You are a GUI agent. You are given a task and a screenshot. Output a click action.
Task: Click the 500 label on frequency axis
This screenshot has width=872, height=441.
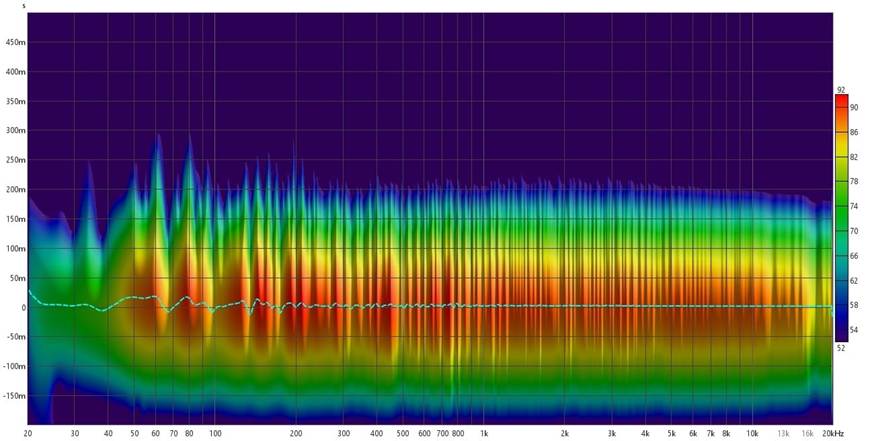point(403,434)
